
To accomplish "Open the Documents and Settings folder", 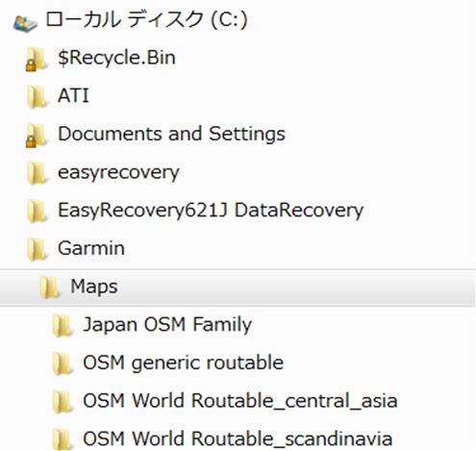I will [171, 134].
